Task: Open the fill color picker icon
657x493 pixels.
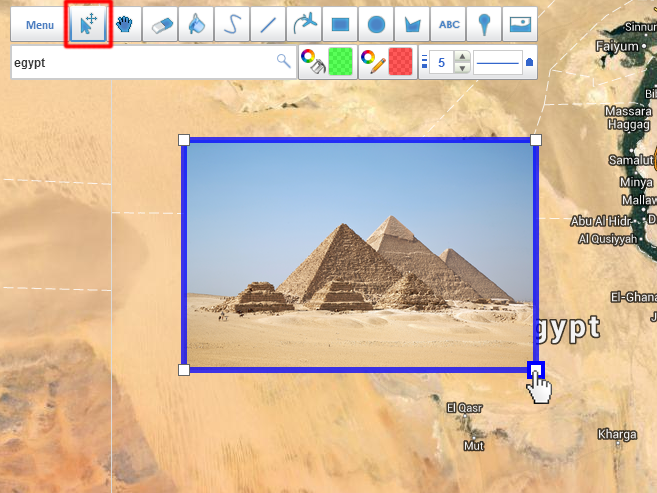Action: [313, 62]
